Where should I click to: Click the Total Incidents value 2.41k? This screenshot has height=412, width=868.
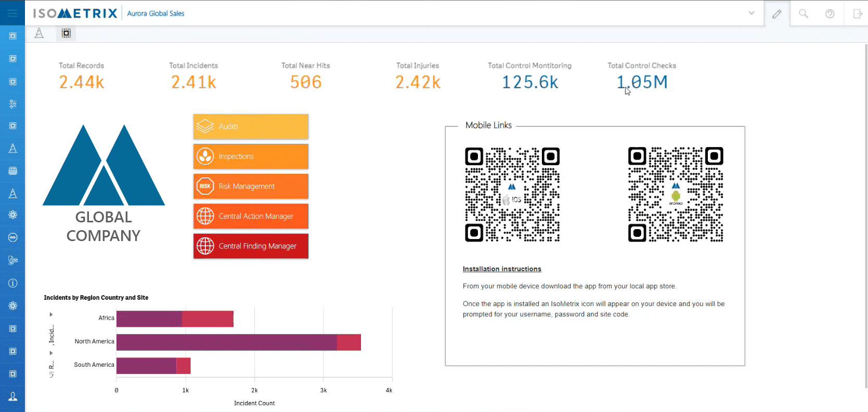193,82
